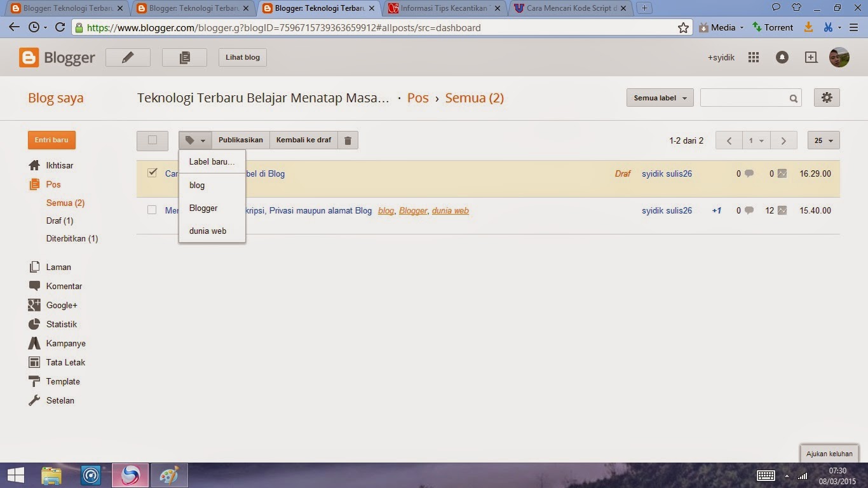Show hidden tray icons arrow
The width and height of the screenshot is (868, 488).
click(787, 476)
